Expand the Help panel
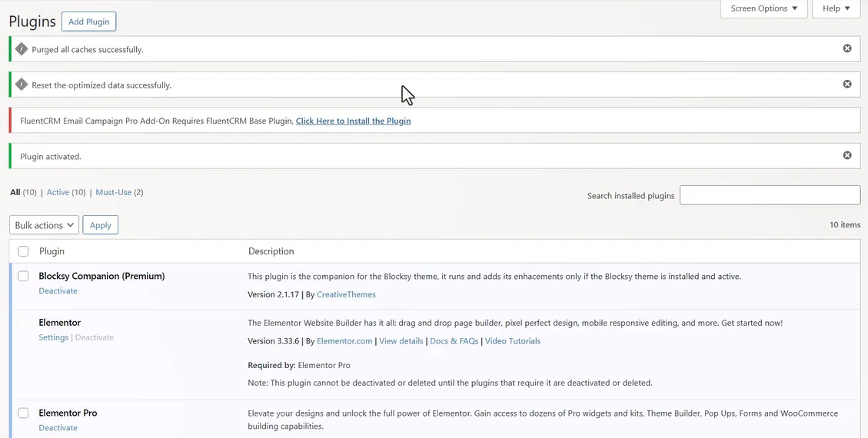 [836, 8]
